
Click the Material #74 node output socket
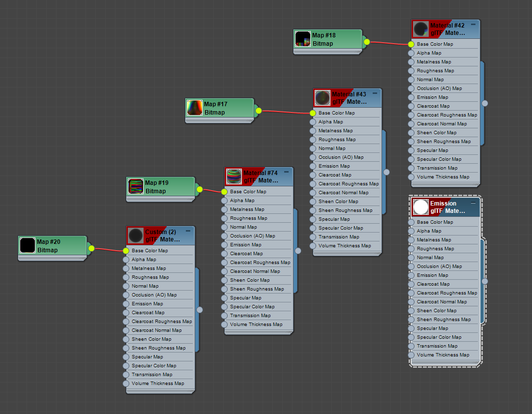(x=298, y=251)
